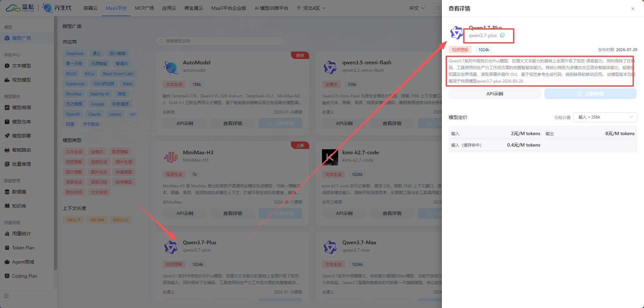Click 立即体验 in the details panel
The image size is (644, 308).
pyautogui.click(x=590, y=94)
